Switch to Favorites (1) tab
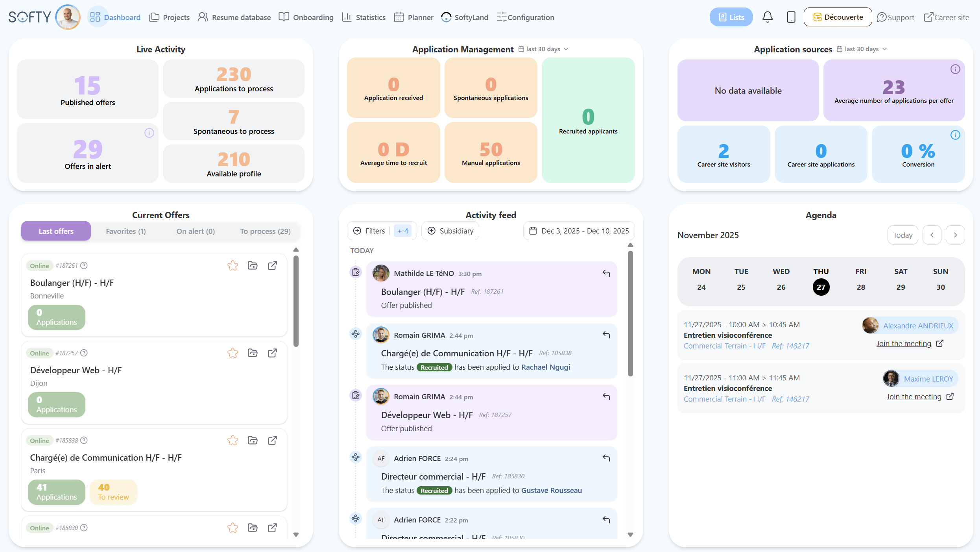 coord(126,232)
